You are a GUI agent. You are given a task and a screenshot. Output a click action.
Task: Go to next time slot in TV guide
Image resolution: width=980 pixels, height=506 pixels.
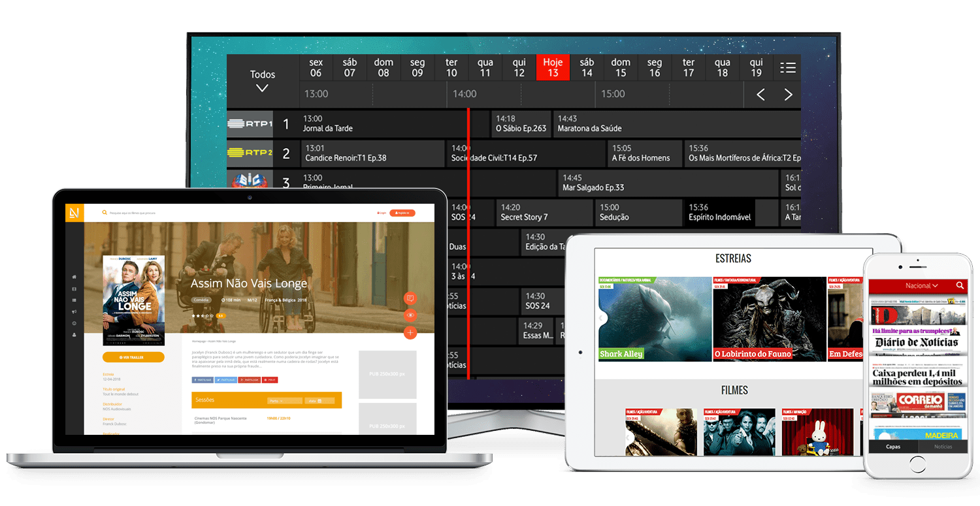[788, 95]
